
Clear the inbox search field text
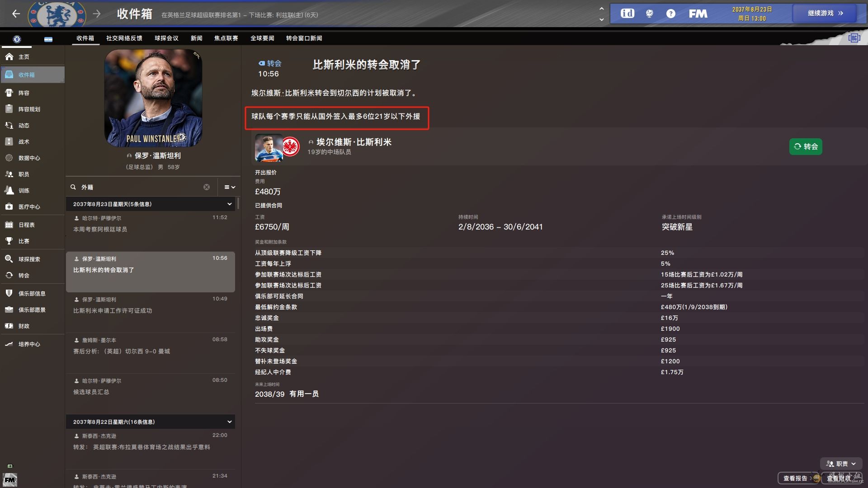tap(207, 187)
